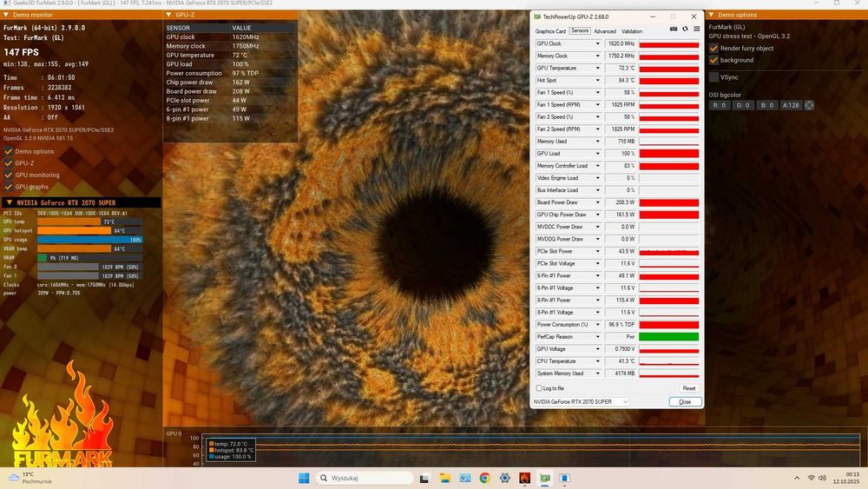
Task: Toggle the GPU-Z checkbox in Demo monitor
Action: pos(9,162)
